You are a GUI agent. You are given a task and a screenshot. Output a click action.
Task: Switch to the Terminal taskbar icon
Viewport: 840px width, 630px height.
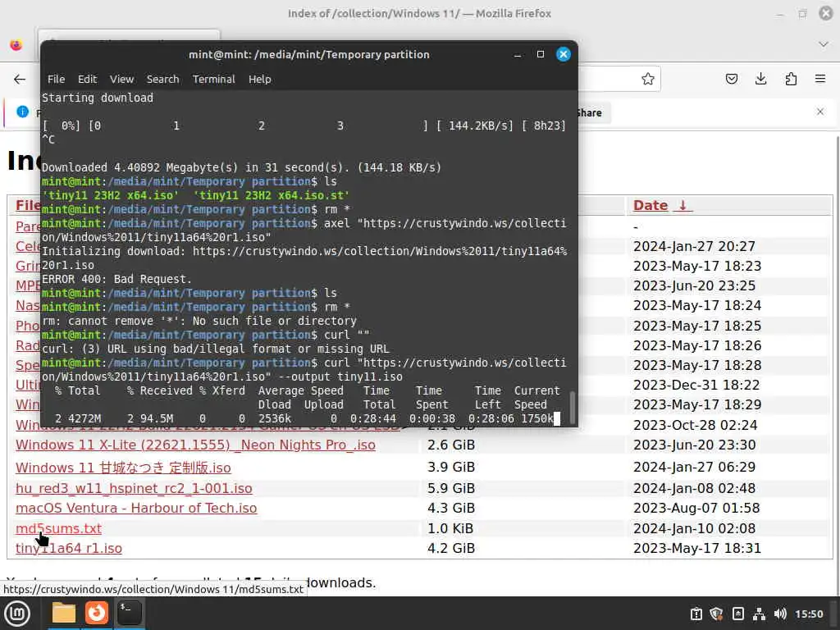point(129,613)
